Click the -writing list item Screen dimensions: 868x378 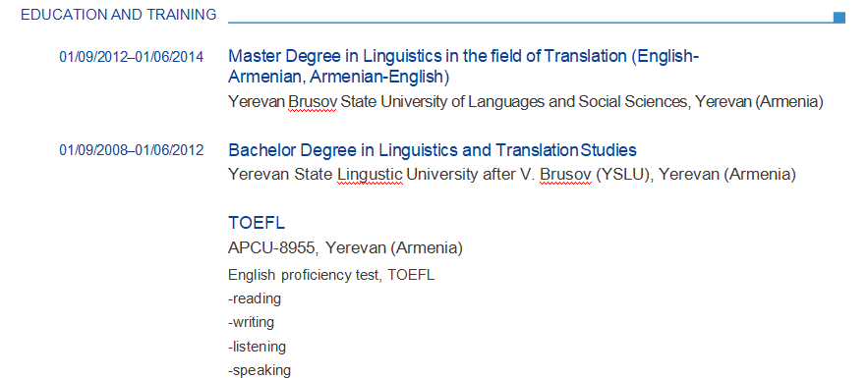251,322
